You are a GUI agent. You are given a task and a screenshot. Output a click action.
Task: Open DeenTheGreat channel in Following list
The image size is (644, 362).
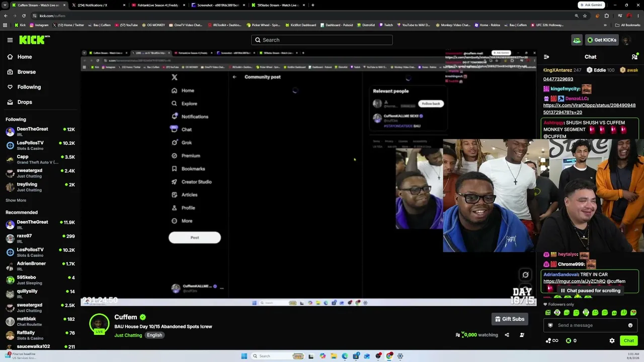pos(40,131)
